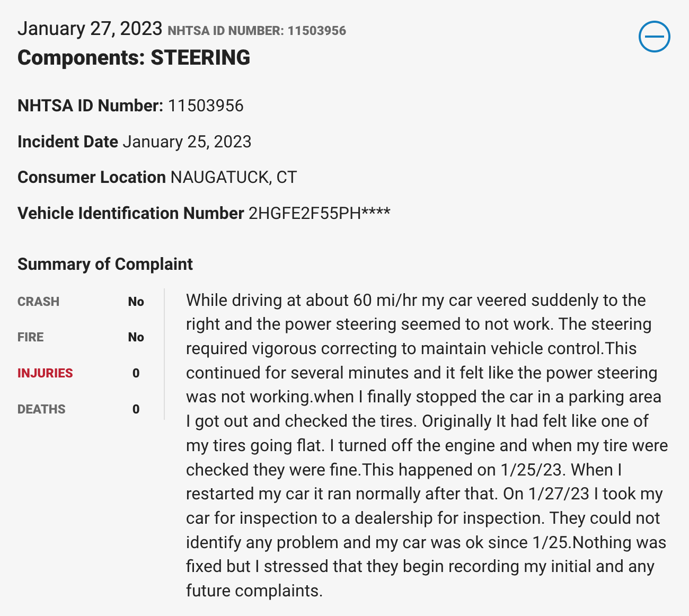Screen dimensions: 689x616
Task: Click the CRASH label
Action: click(x=38, y=302)
